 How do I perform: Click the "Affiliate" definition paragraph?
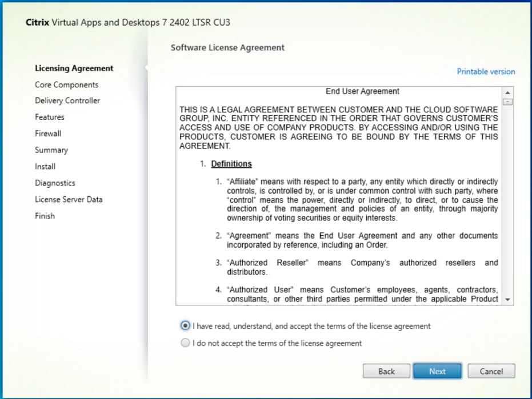362,200
